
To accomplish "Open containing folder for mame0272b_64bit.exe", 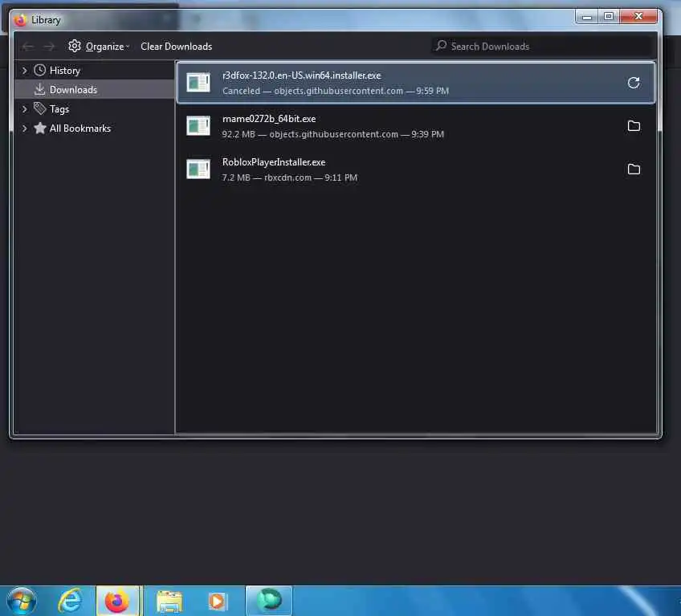I will pos(634,126).
